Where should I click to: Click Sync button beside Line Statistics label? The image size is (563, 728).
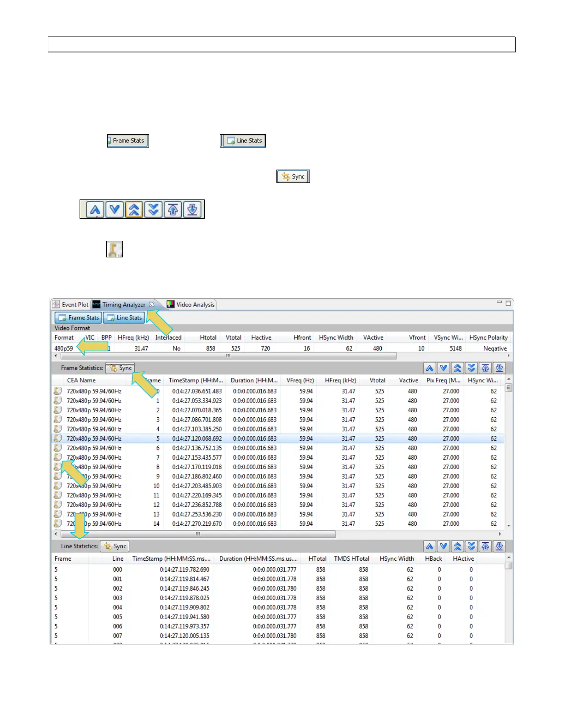115,546
